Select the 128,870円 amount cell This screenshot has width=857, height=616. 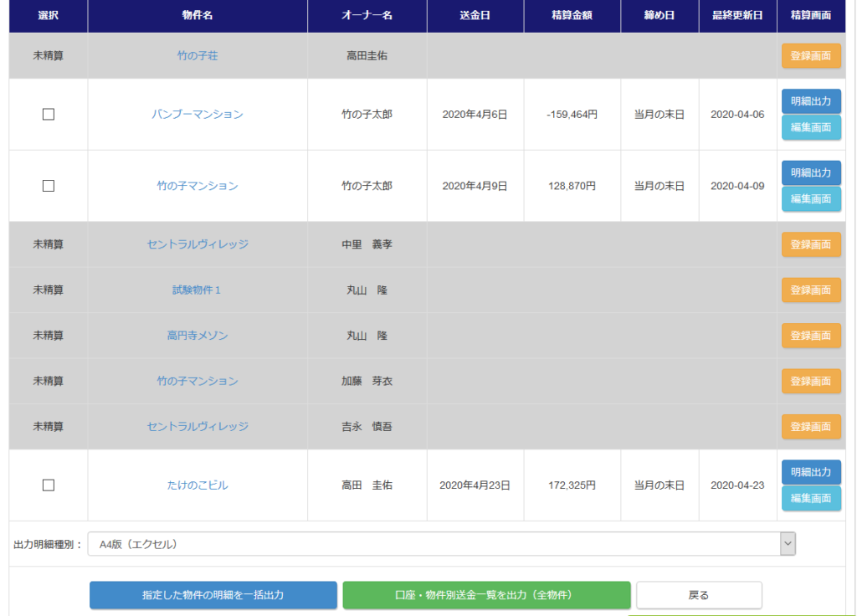point(572,186)
